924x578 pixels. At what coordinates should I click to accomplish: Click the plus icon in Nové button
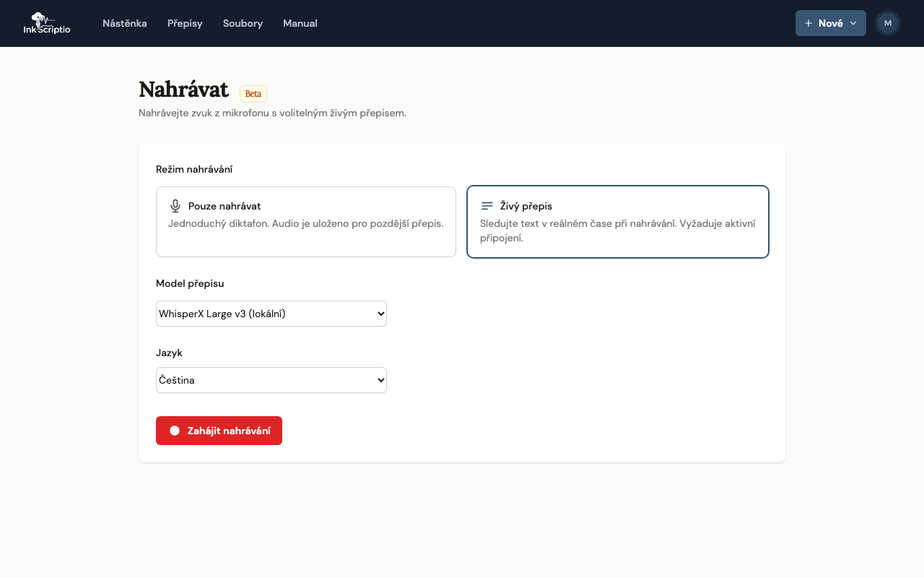[808, 23]
